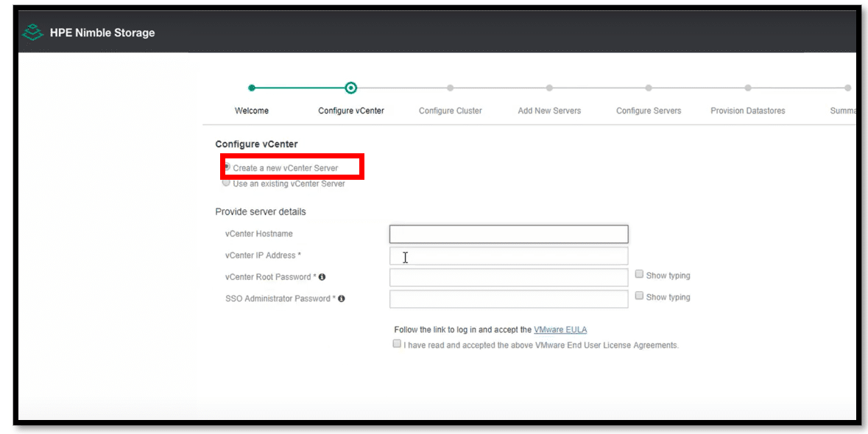Click the vCenter Root Password label text
868x434 pixels.
[270, 276]
